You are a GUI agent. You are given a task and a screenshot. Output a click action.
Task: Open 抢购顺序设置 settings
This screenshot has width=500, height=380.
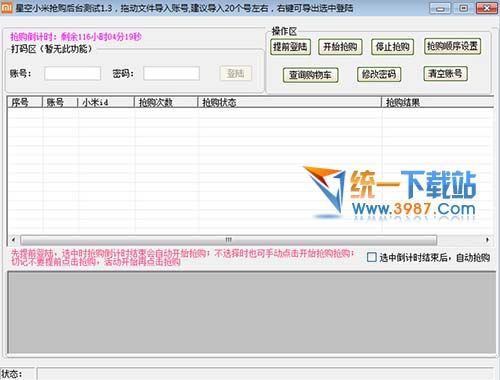[452, 46]
